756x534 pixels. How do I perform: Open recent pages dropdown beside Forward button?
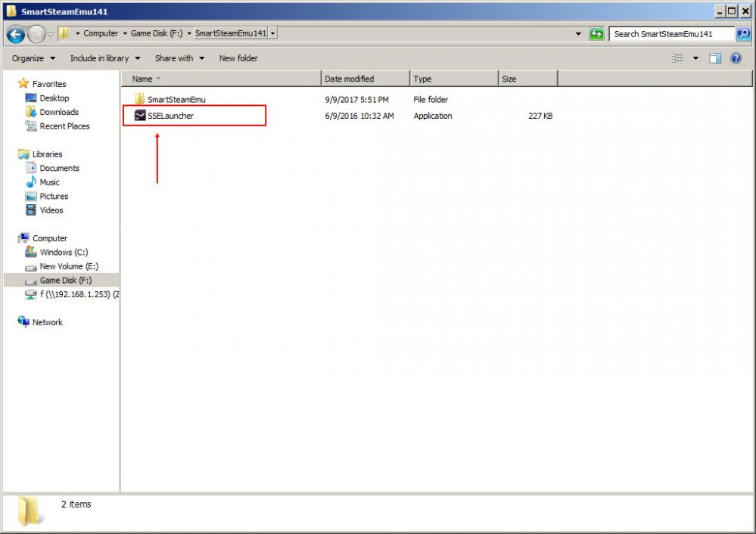click(51, 34)
